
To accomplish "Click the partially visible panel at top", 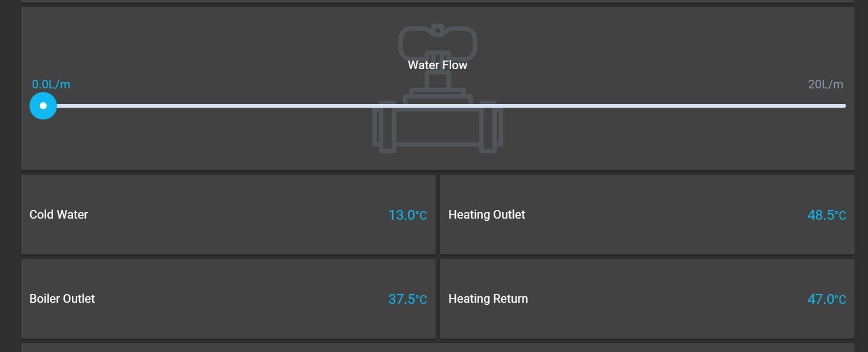I will point(437,1).
